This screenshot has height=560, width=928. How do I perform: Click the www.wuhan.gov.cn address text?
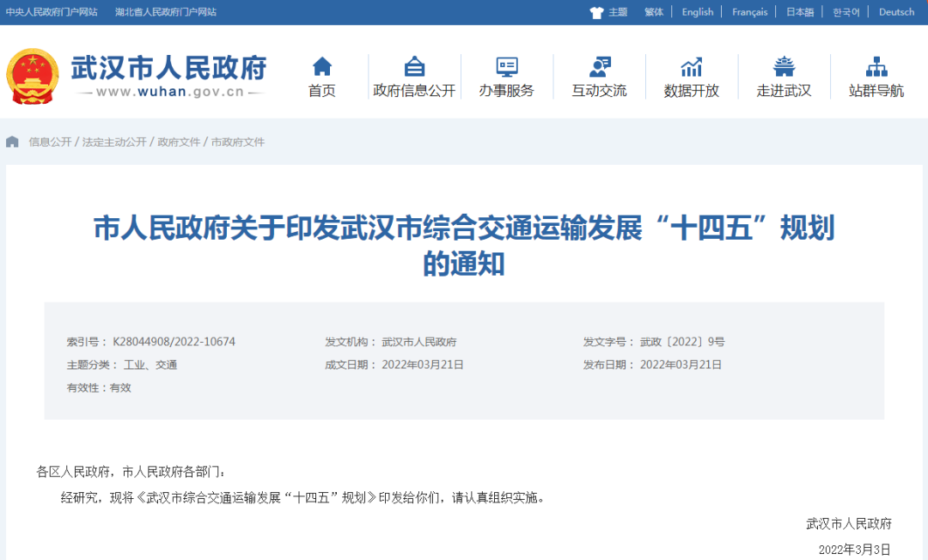click(x=170, y=92)
